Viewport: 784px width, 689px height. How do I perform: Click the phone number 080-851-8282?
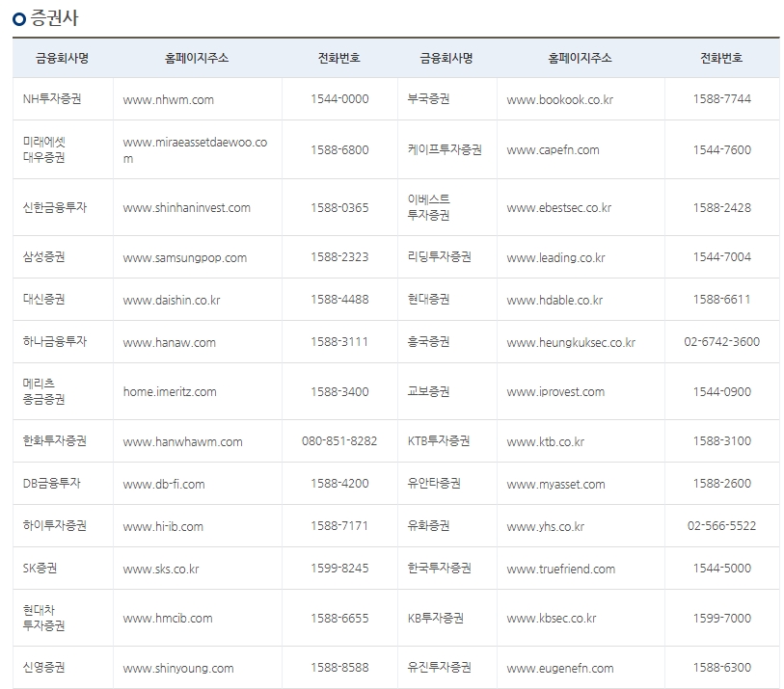[339, 441]
